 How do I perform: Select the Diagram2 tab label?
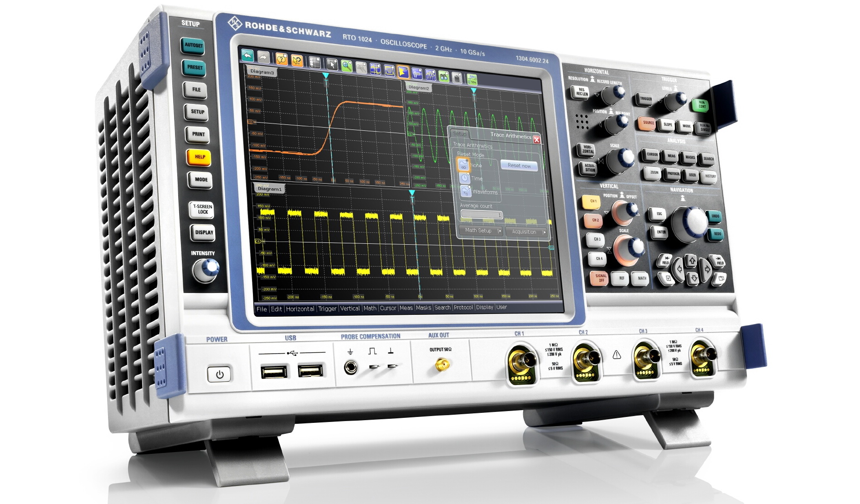[x=418, y=87]
